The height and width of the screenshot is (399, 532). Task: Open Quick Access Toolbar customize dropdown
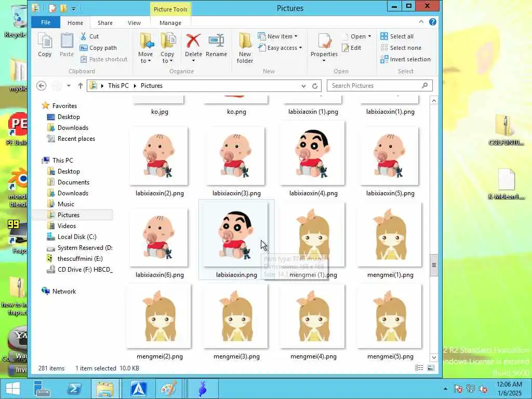74,8
